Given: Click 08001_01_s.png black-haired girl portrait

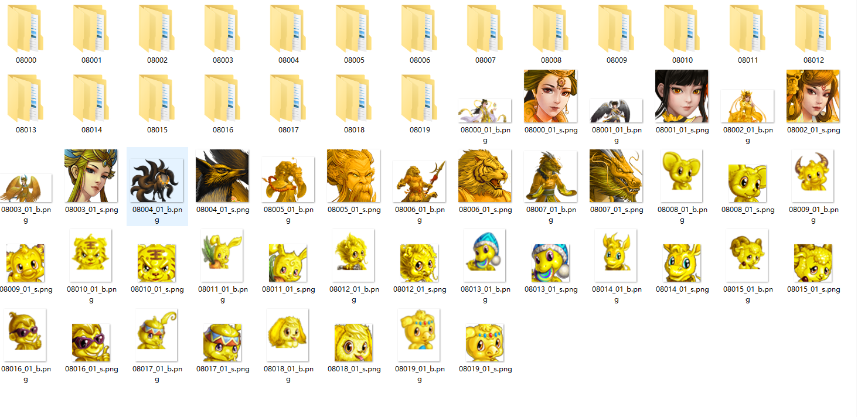Looking at the screenshot, I should (x=682, y=97).
